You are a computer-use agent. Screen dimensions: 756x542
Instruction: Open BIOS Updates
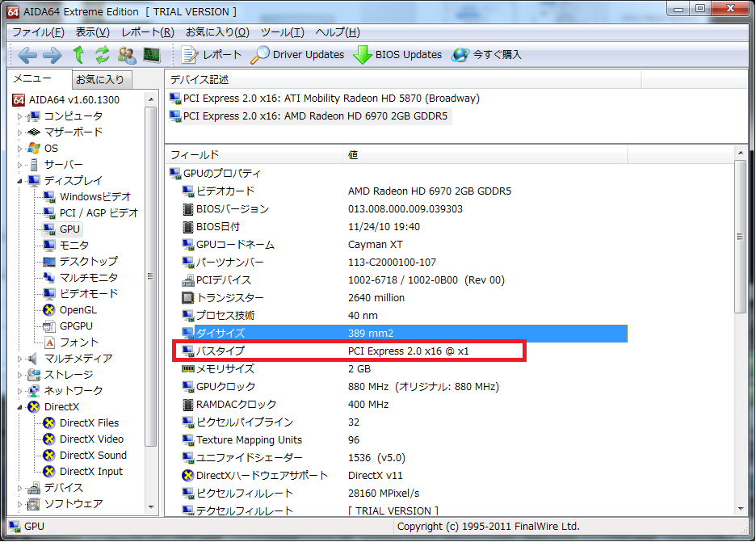pyautogui.click(x=397, y=55)
